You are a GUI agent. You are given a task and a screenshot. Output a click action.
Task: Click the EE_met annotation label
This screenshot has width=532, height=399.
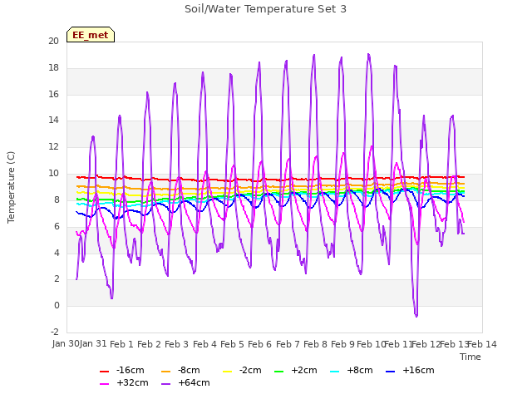pos(91,35)
